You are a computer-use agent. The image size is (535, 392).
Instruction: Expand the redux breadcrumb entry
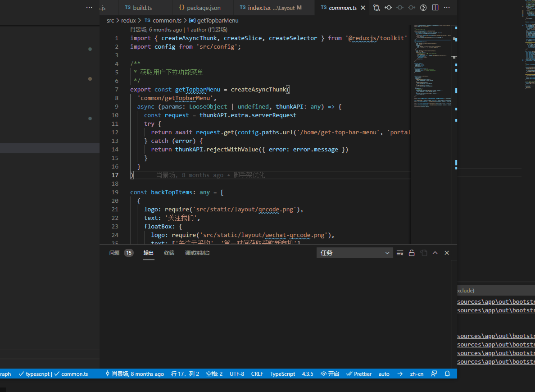tap(129, 20)
